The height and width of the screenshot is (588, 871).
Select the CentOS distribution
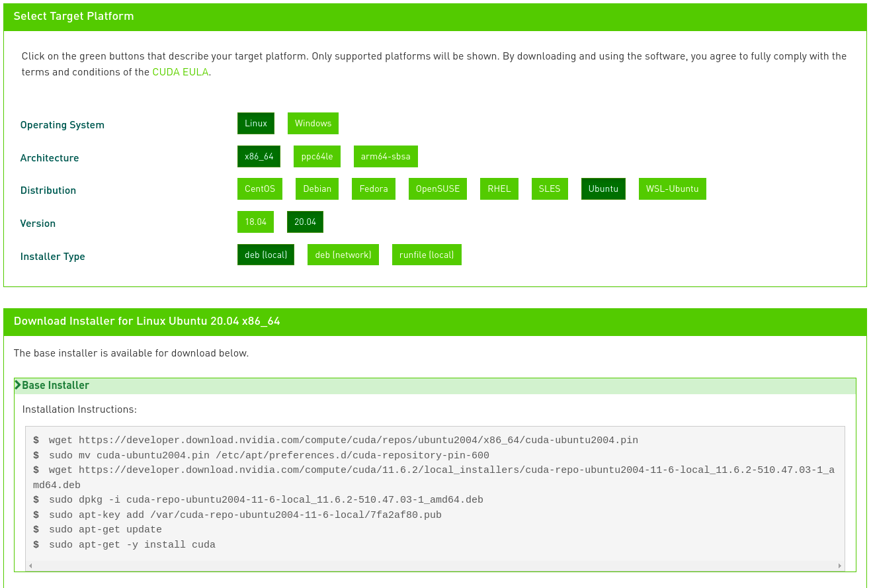pyautogui.click(x=259, y=189)
